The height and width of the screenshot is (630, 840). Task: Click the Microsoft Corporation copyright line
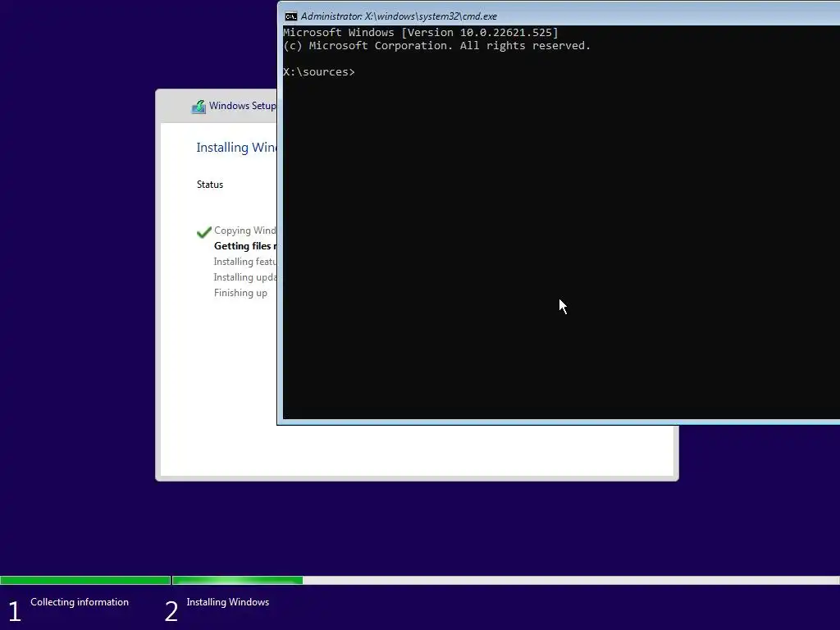click(x=436, y=46)
